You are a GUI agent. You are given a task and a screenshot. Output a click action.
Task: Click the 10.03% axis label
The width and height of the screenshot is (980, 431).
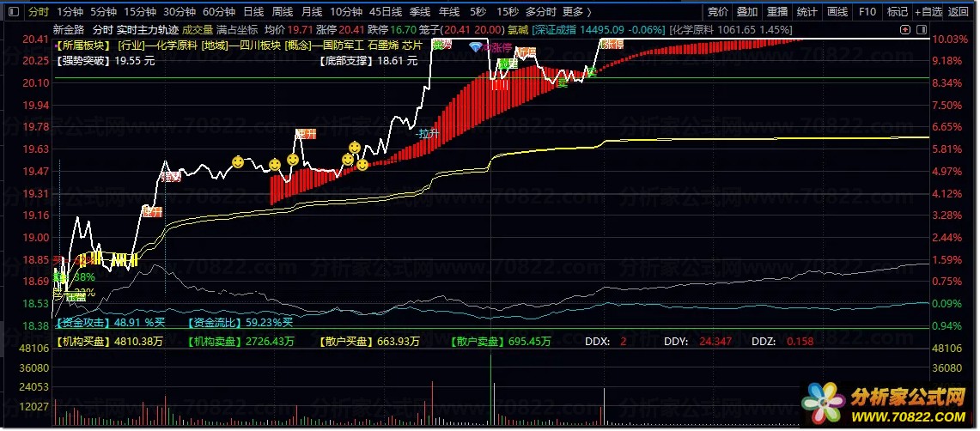pos(951,39)
